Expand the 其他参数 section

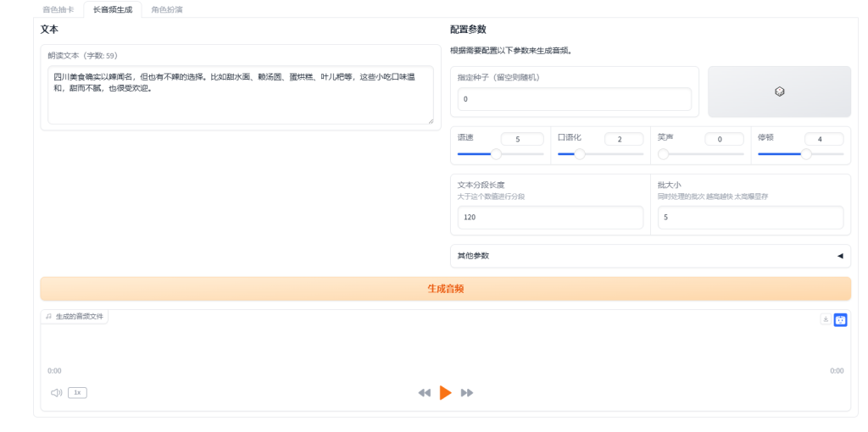coord(650,256)
